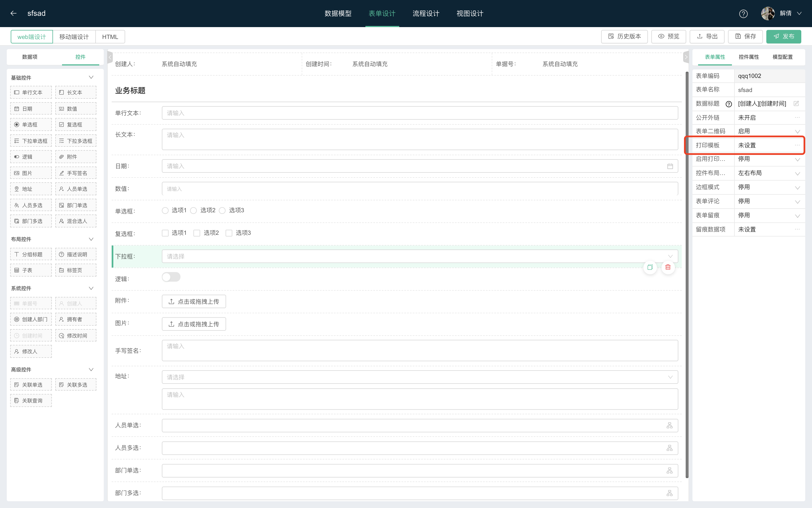Select the 部门单选 control

[x=76, y=205]
